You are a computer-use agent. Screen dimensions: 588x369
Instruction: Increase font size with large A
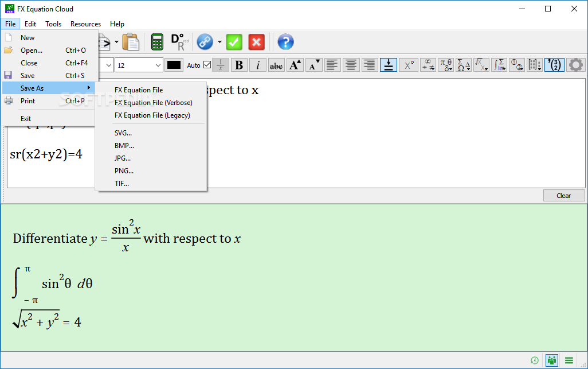295,65
